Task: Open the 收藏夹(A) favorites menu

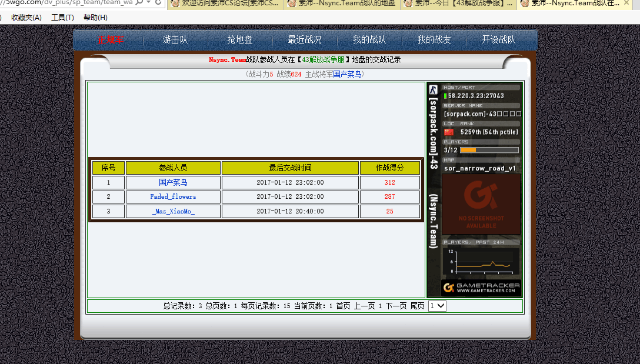Action: coord(26,18)
